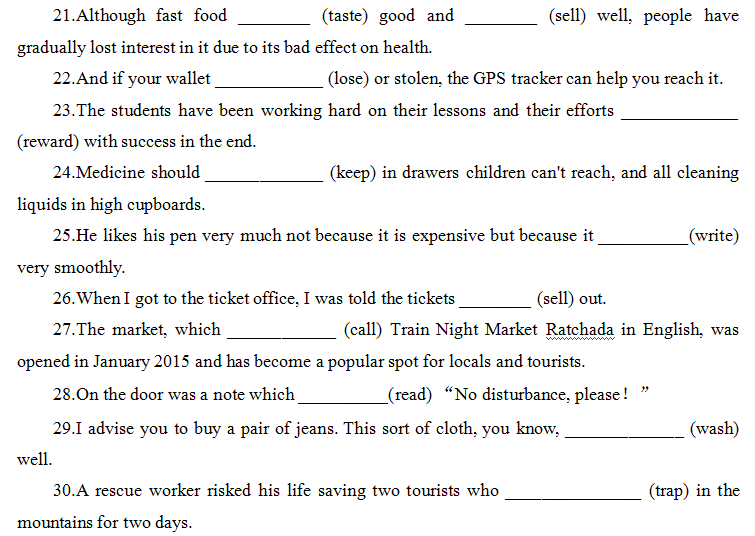Click the blank before "(wash)" in question 29
Image resolution: width=755 pixels, height=536 pixels.
point(625,430)
